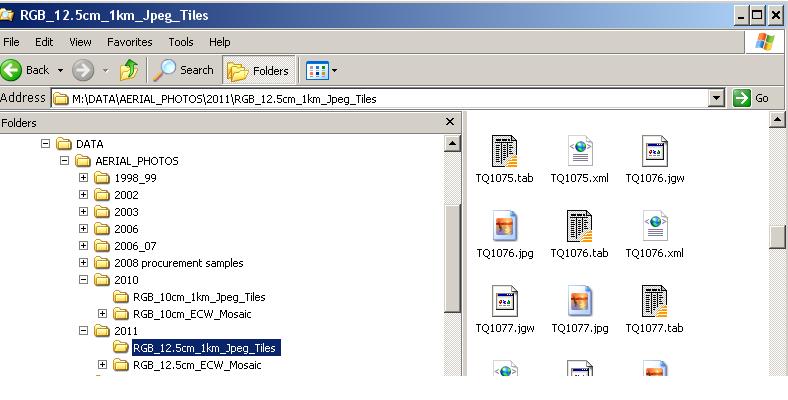
Task: Open the Help menu
Action: point(220,42)
